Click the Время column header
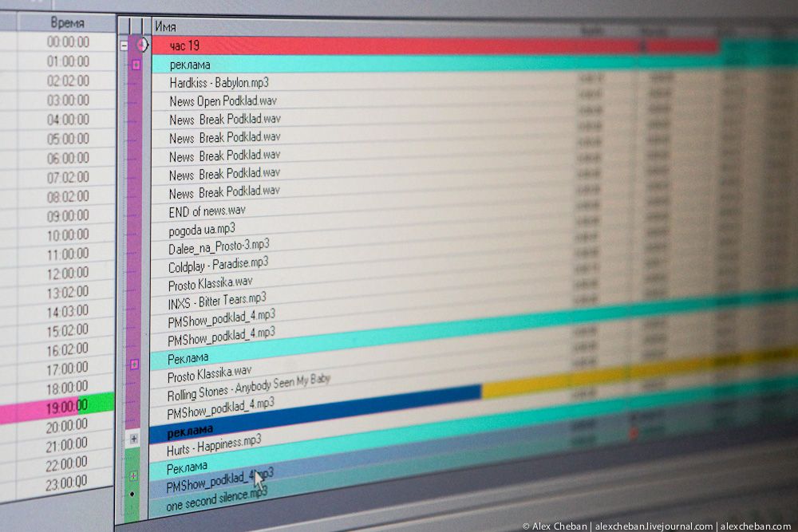The height and width of the screenshot is (532, 798). click(x=67, y=23)
